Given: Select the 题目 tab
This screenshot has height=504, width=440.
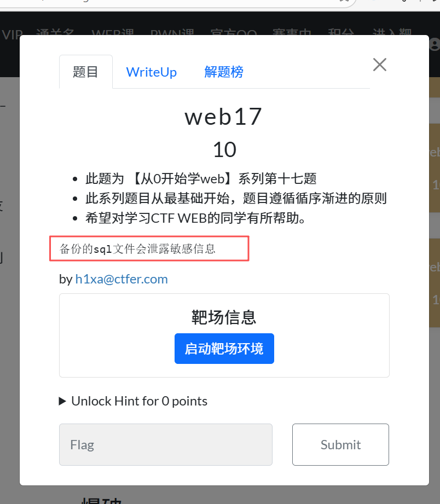Looking at the screenshot, I should click(x=86, y=72).
